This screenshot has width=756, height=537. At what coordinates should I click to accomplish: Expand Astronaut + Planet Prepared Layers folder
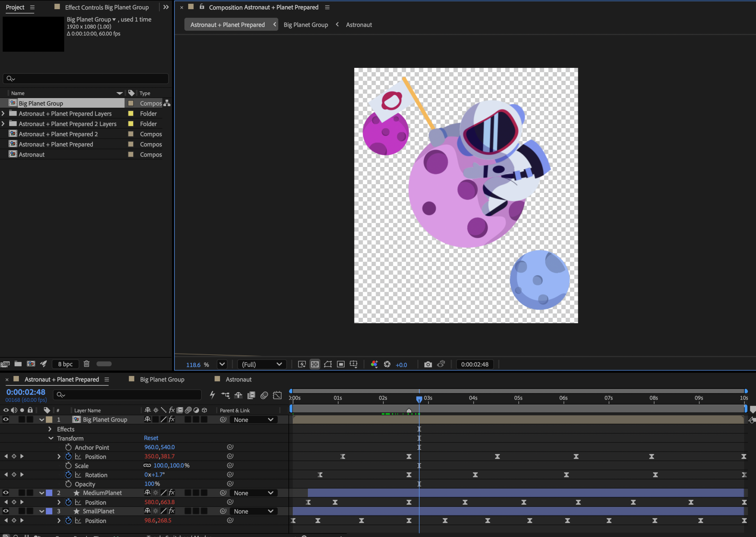pyautogui.click(x=3, y=113)
